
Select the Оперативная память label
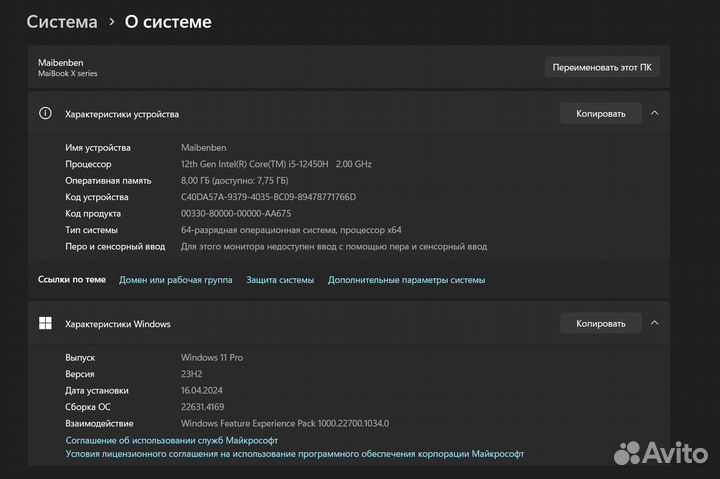pyautogui.click(x=108, y=180)
